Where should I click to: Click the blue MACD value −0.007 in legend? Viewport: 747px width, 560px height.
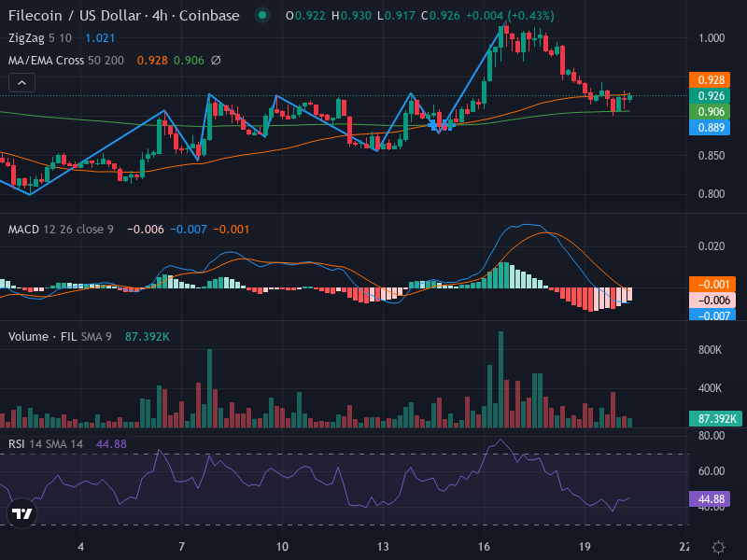(189, 230)
